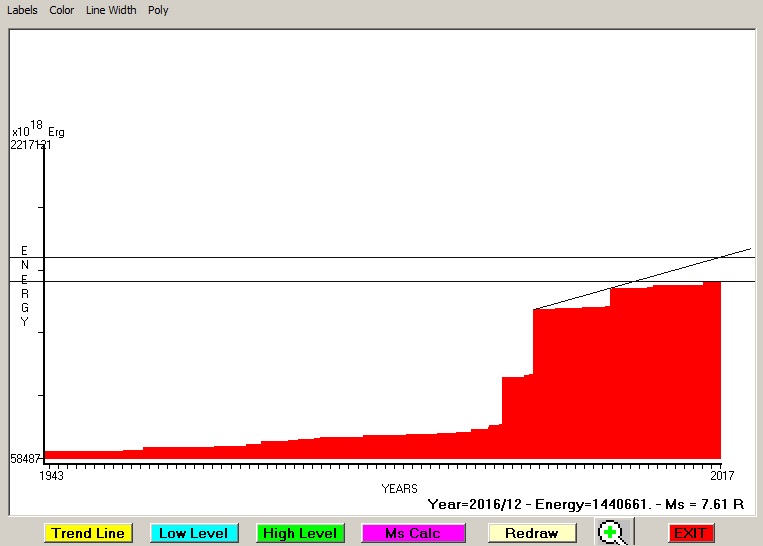Image resolution: width=763 pixels, height=546 pixels.
Task: Click the cyan Low Level button
Action: (x=194, y=533)
